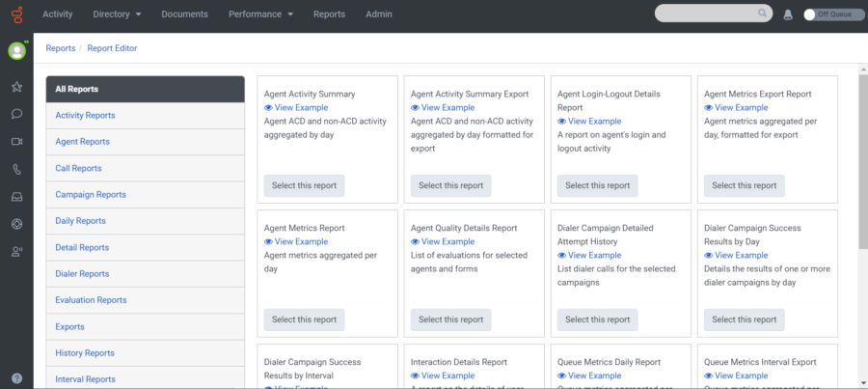Select the Dialer Reports category

point(145,274)
